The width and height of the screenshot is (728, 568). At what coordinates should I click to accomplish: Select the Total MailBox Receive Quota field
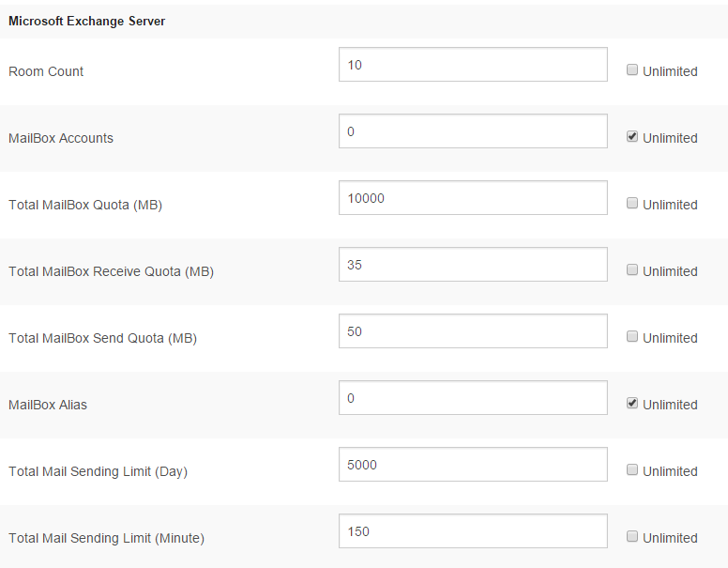pos(473,265)
